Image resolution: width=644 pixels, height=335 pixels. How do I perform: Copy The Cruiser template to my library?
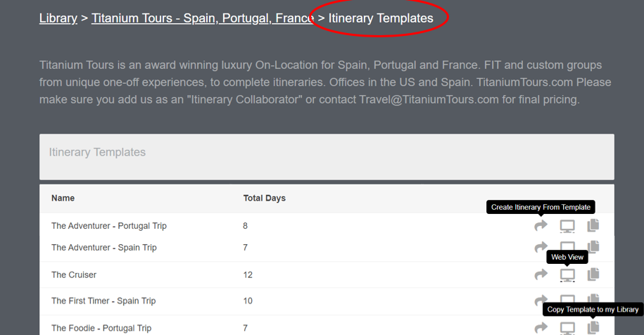pos(593,274)
